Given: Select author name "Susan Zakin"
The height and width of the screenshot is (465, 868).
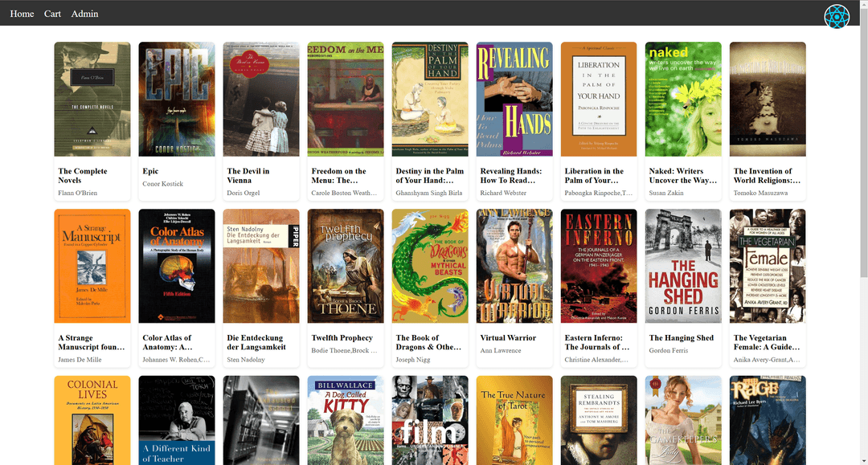Looking at the screenshot, I should [x=666, y=193].
